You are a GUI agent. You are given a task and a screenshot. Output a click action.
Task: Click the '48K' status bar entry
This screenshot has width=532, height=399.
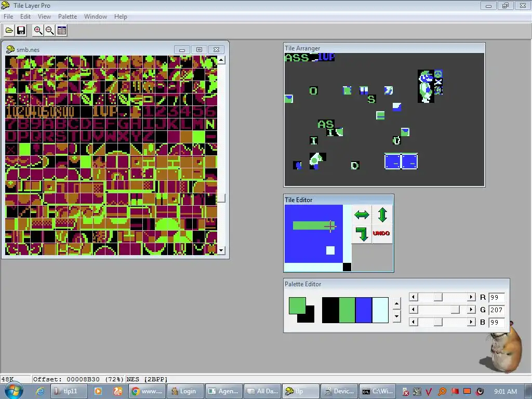click(7, 379)
